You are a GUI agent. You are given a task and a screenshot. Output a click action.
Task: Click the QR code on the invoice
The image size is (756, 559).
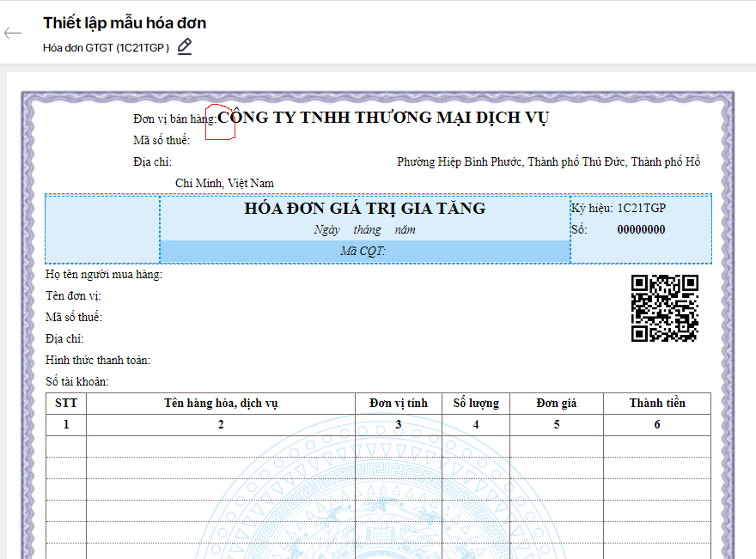(x=665, y=308)
